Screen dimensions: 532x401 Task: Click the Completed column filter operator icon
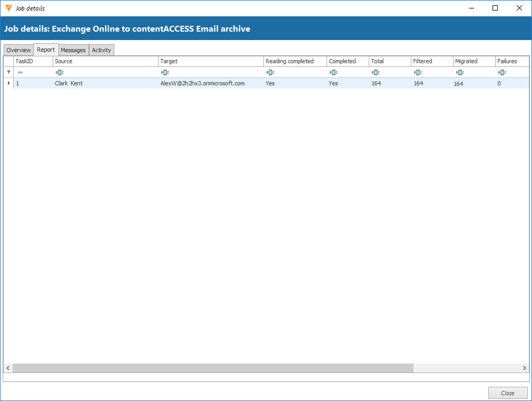coord(333,73)
